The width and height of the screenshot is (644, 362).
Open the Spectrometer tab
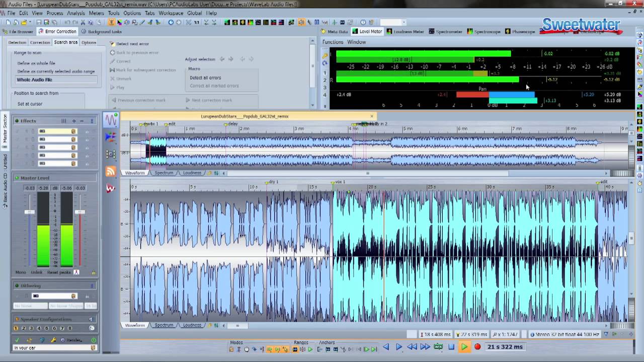pos(446,31)
